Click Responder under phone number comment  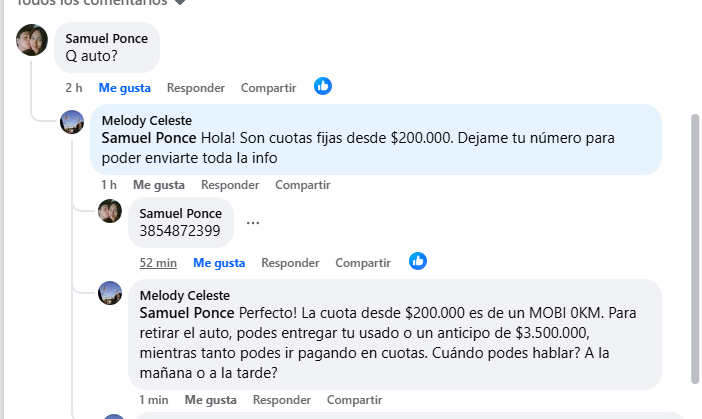coord(290,263)
